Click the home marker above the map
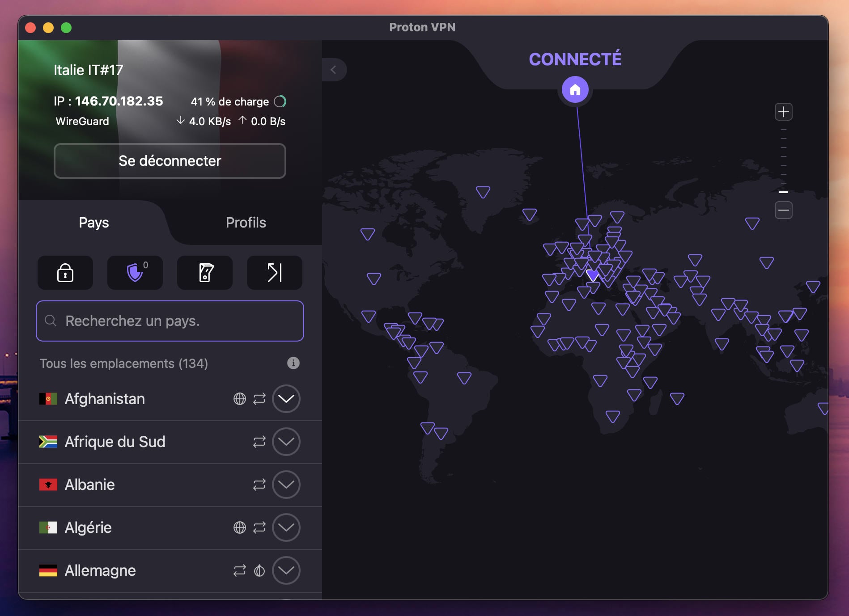The image size is (849, 616). click(575, 89)
